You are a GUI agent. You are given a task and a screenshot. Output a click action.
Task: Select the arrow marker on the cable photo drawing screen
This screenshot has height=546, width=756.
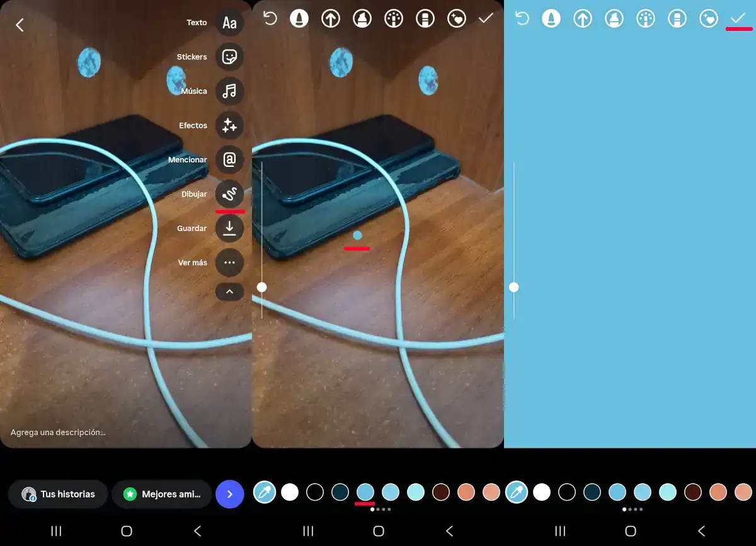[331, 19]
